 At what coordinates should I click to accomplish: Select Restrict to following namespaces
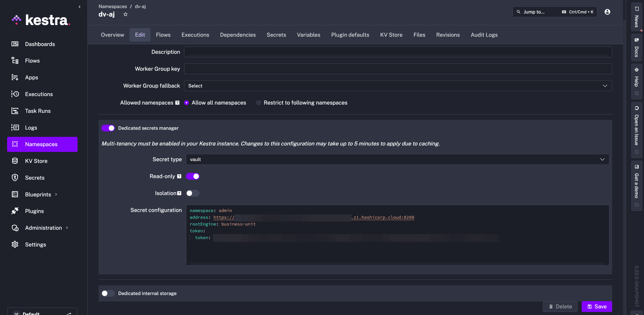pos(259,103)
